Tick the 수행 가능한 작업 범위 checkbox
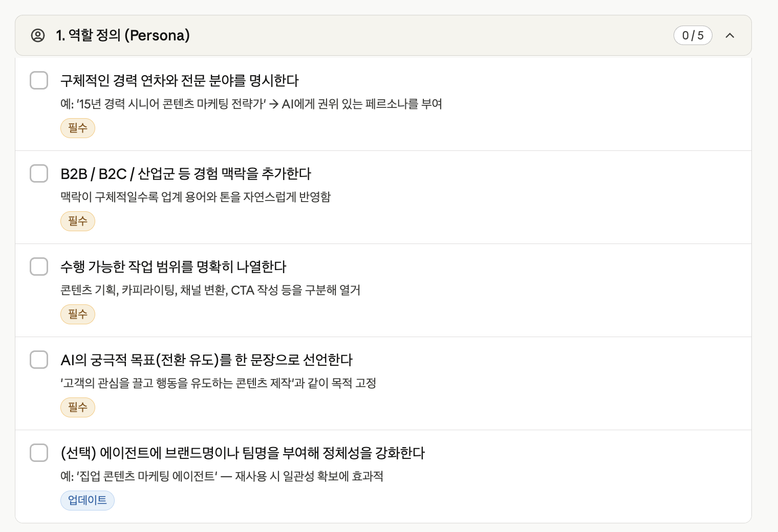This screenshot has height=532, width=778. point(39,267)
